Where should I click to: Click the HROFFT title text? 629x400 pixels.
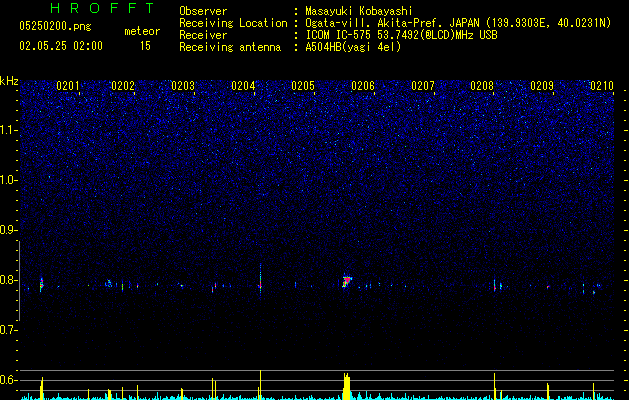tap(102, 8)
